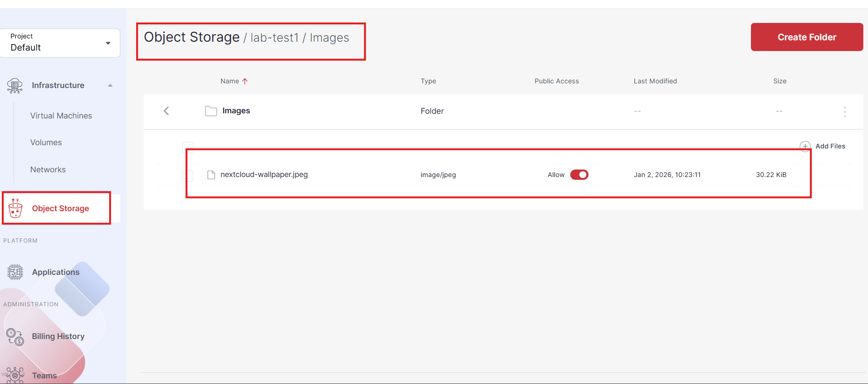Image resolution: width=868 pixels, height=384 pixels.
Task: Click the Images breadcrumb link
Action: [x=330, y=37]
